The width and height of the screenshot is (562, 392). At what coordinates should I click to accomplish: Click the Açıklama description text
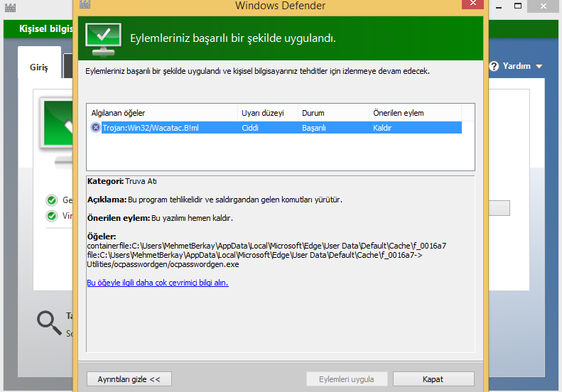[x=215, y=200]
